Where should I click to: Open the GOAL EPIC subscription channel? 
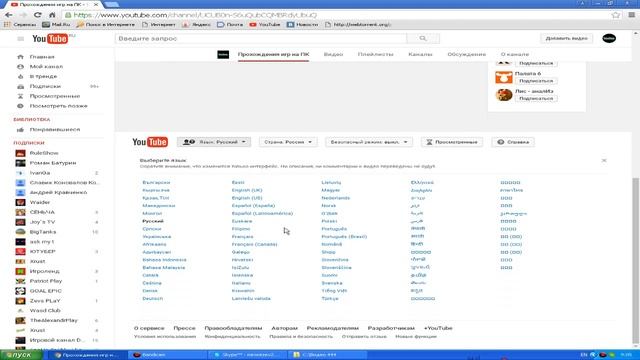[x=45, y=291]
